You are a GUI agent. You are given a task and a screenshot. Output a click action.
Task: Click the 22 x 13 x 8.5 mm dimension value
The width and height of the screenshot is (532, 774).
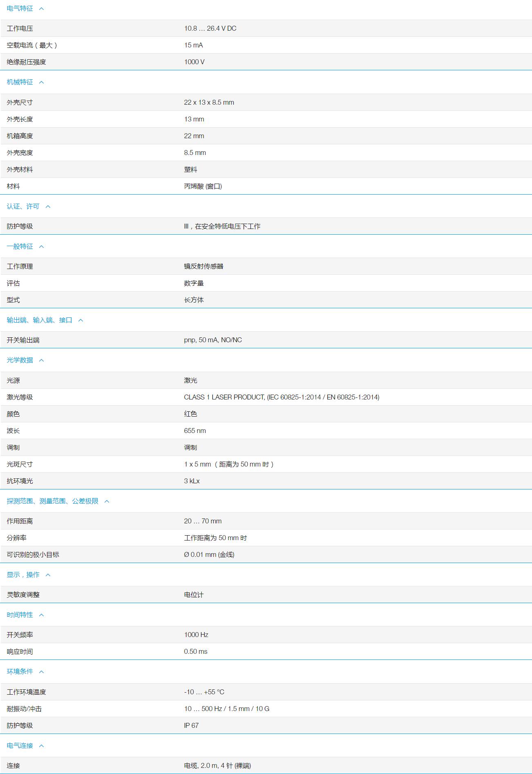[209, 103]
